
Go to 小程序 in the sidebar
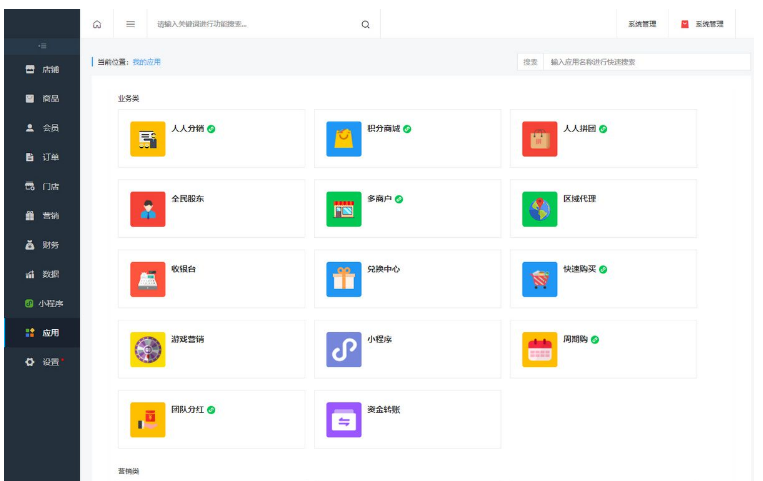pyautogui.click(x=42, y=303)
